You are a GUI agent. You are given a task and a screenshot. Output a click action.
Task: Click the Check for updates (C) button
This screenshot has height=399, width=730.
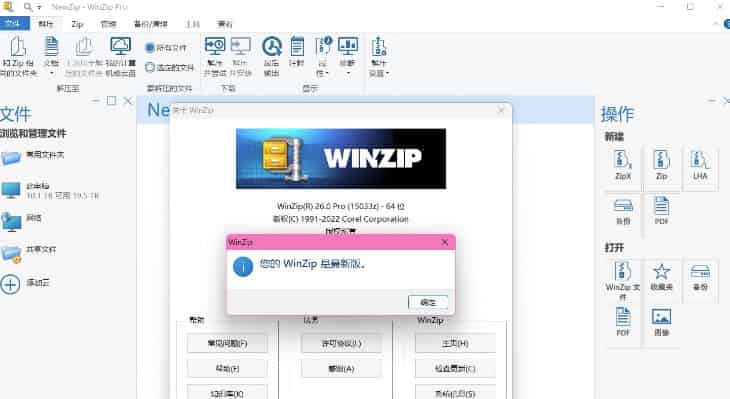[x=455, y=369]
